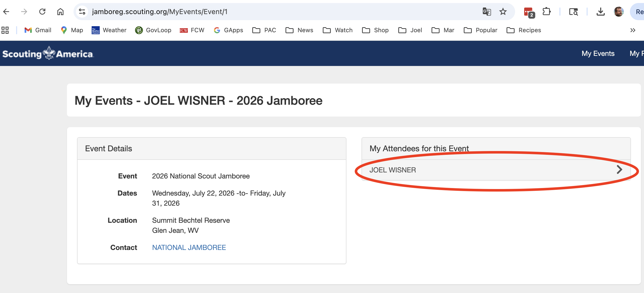Screen dimensions: 644x293
Task: Reload the current page
Action: point(42,12)
